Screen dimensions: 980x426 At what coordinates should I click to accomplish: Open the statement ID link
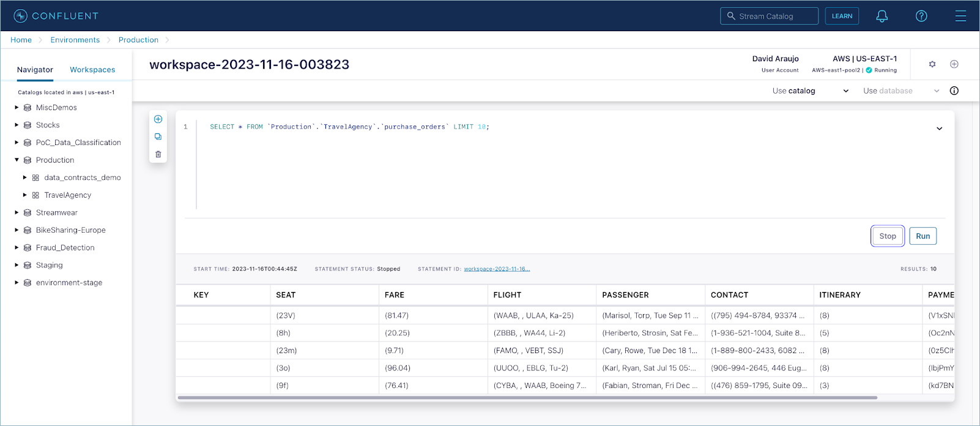pos(497,269)
